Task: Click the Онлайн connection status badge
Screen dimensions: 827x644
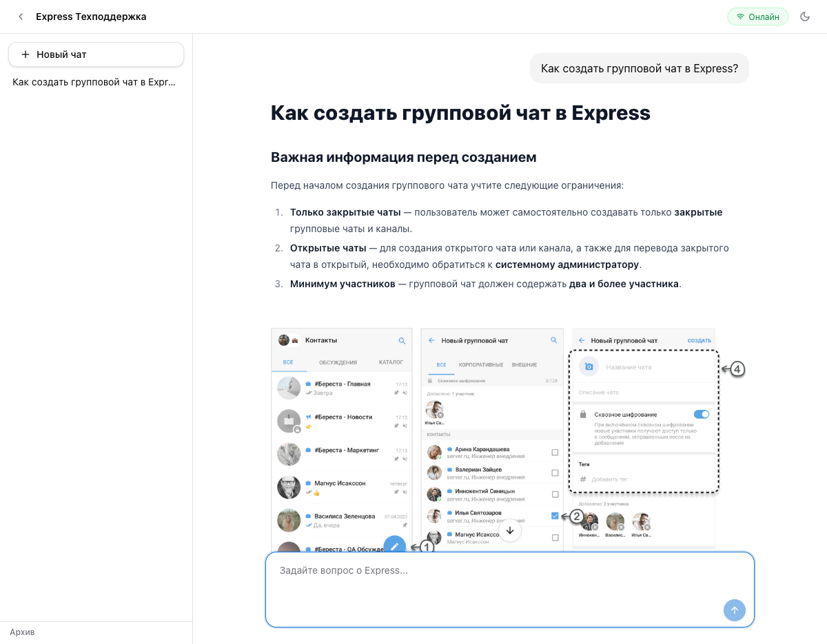Action: coord(757,17)
